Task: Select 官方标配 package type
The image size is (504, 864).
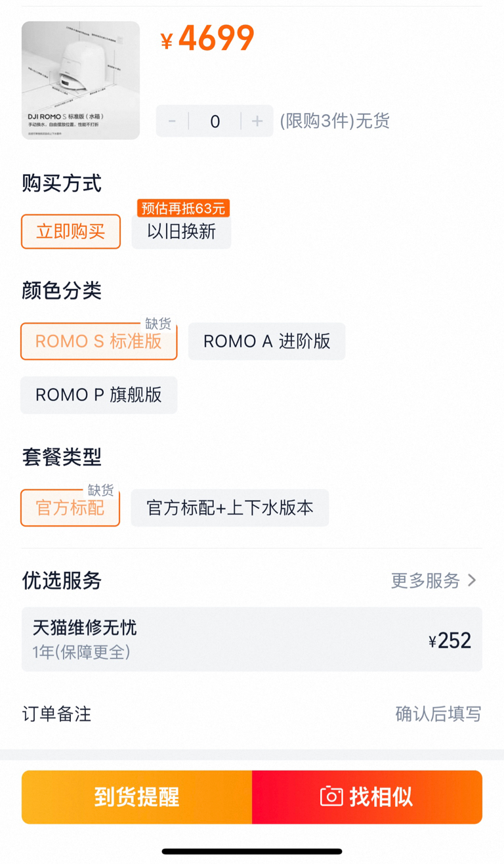Action: [x=70, y=508]
